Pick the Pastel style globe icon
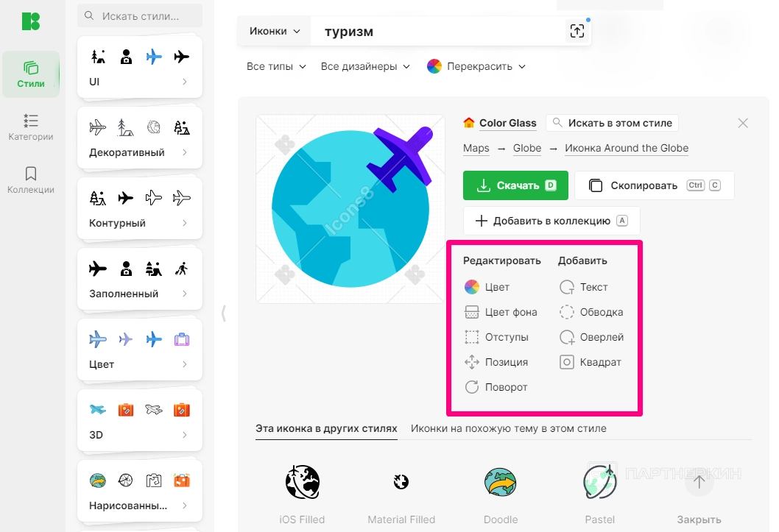Screen dimensions: 779x532 pos(599,482)
